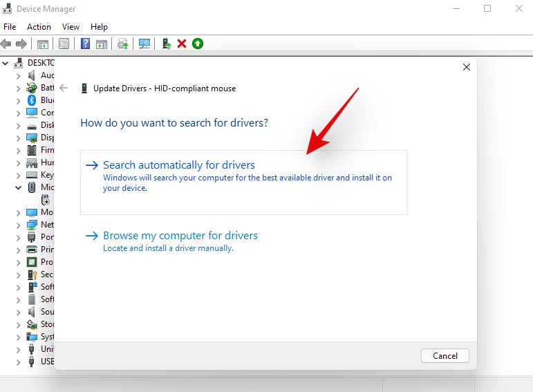The width and height of the screenshot is (533, 392).
Task: Select the Bluetooth category icon
Action: (x=32, y=100)
